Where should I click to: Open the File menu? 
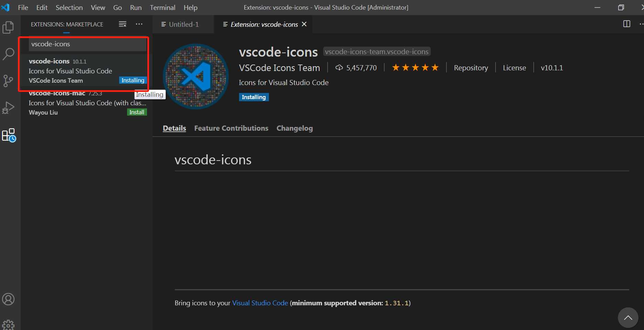tap(23, 7)
